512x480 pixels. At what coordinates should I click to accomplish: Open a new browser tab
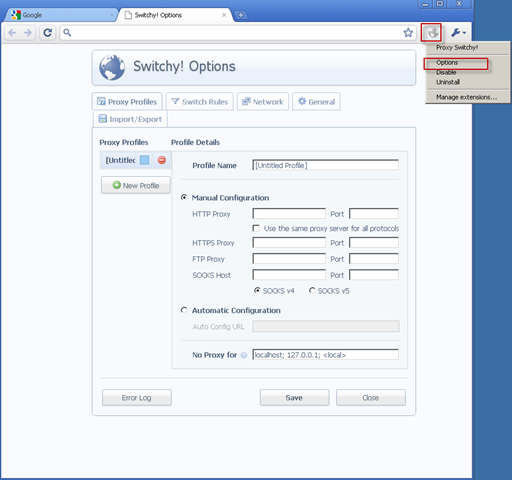[240, 15]
